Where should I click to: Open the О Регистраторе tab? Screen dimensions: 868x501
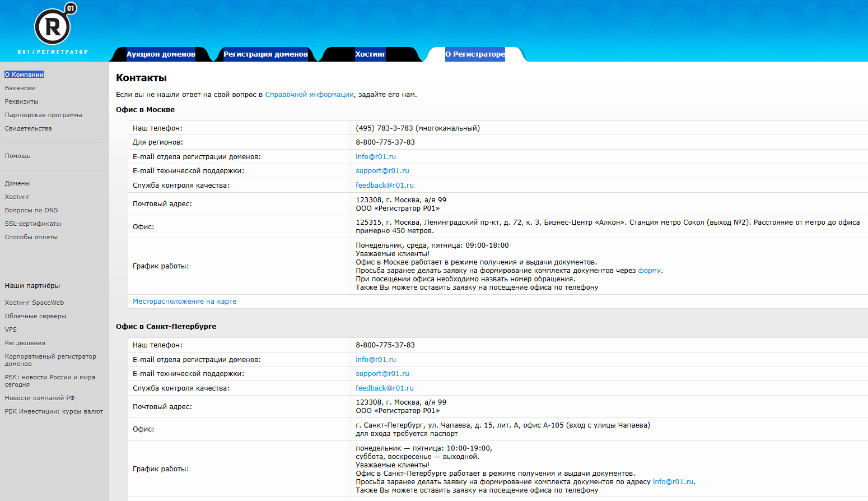pyautogui.click(x=475, y=54)
